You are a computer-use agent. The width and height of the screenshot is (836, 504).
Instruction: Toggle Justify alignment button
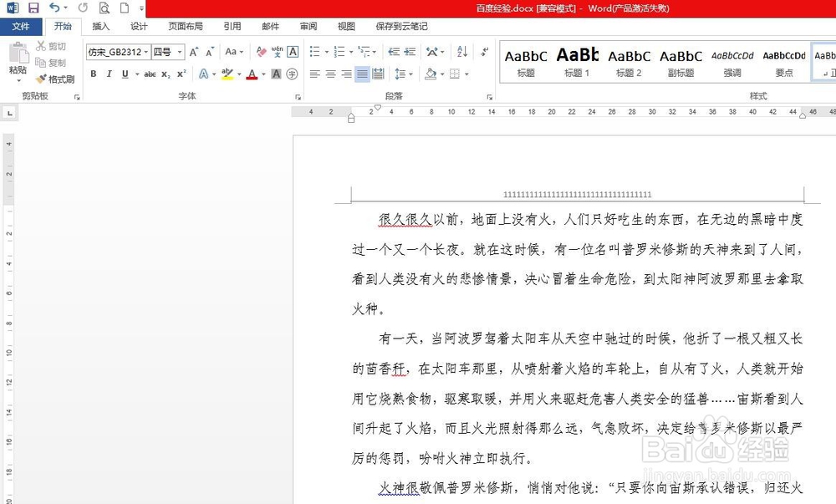363,74
